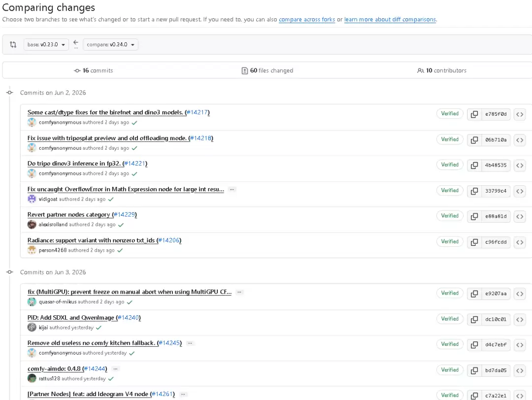Copy full SHA for commit e785f0d
Image resolution: width=532 pixels, height=400 pixels.
click(474, 114)
